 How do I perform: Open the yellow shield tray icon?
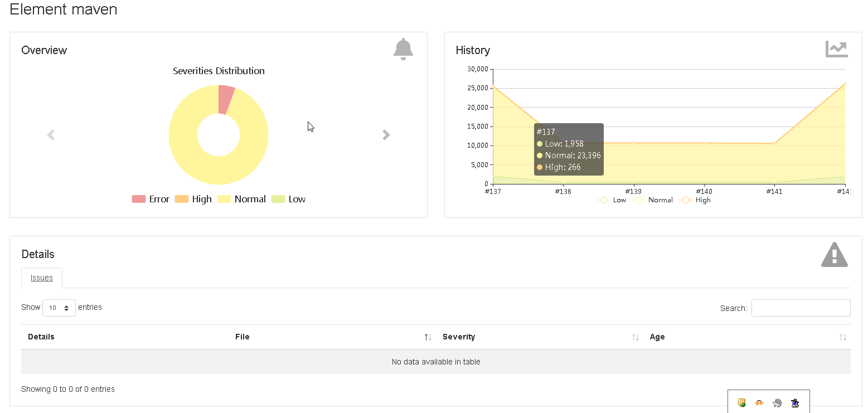741,402
